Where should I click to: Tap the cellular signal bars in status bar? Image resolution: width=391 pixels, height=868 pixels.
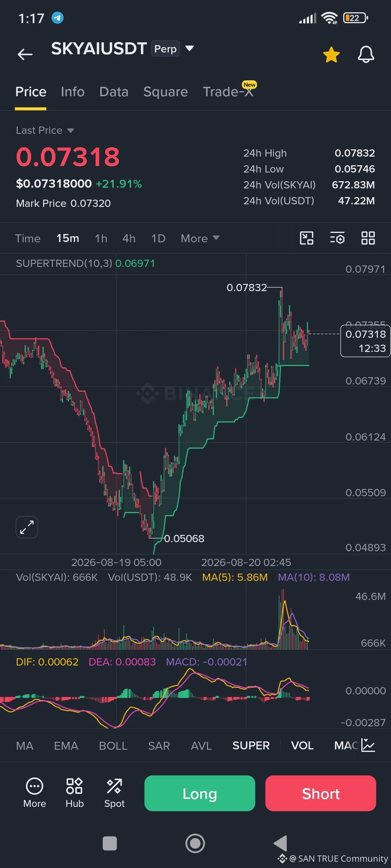pyautogui.click(x=308, y=18)
